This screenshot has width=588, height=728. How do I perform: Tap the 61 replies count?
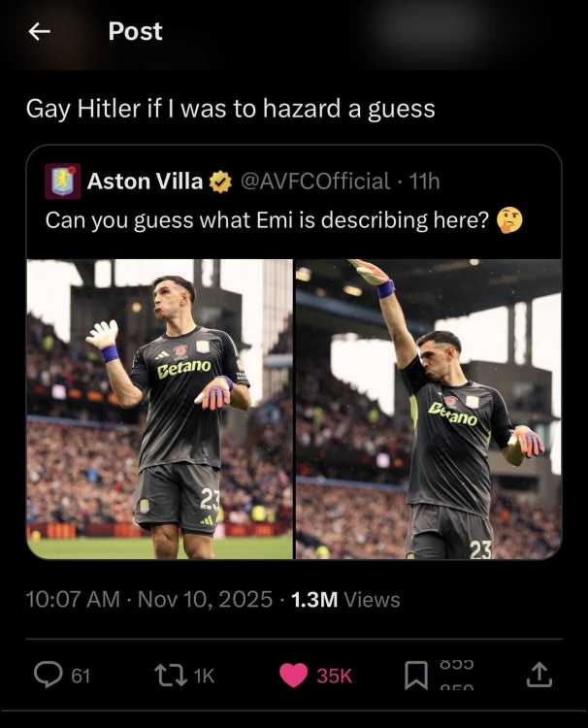[81, 676]
